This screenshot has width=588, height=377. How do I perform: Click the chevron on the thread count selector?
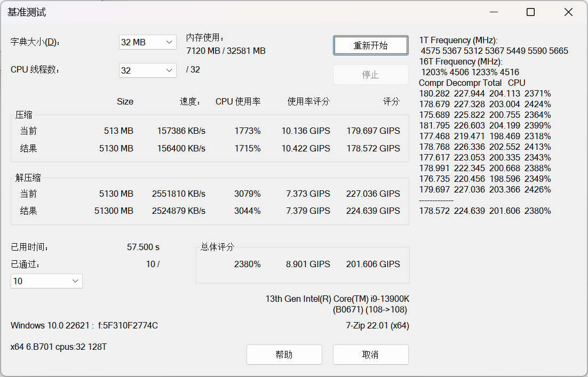(x=169, y=70)
